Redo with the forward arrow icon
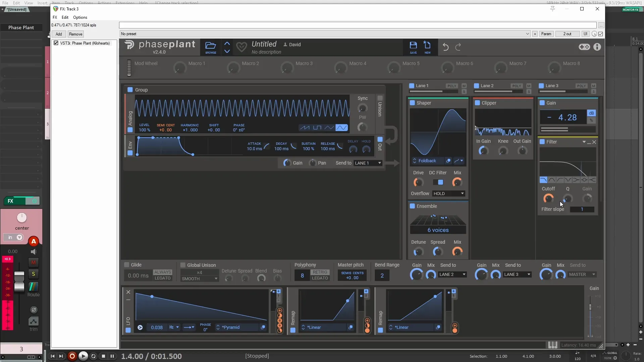Image resolution: width=644 pixels, height=362 pixels. [458, 47]
